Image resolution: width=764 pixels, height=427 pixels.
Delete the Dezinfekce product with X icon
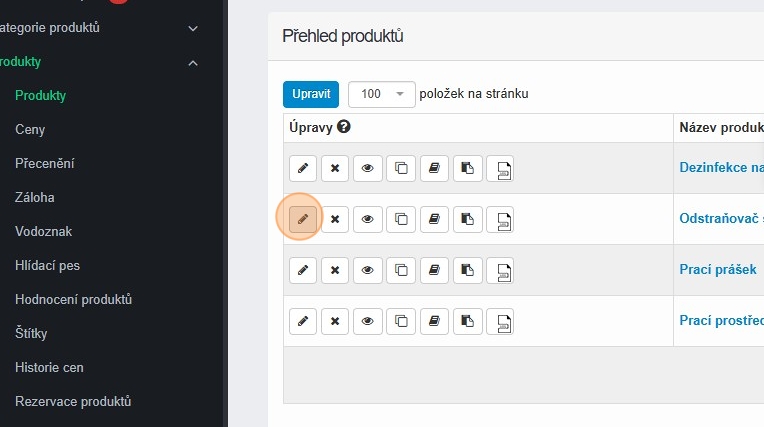(x=335, y=168)
